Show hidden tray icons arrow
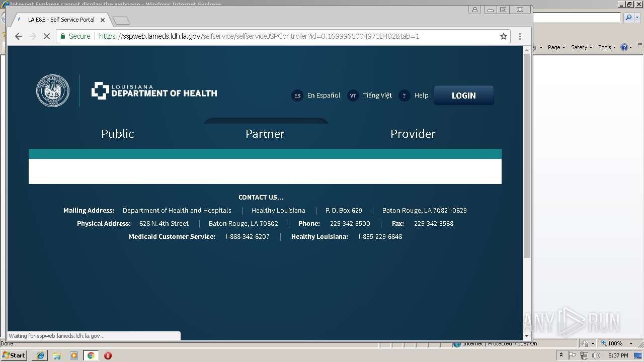The width and height of the screenshot is (644, 362). click(561, 355)
